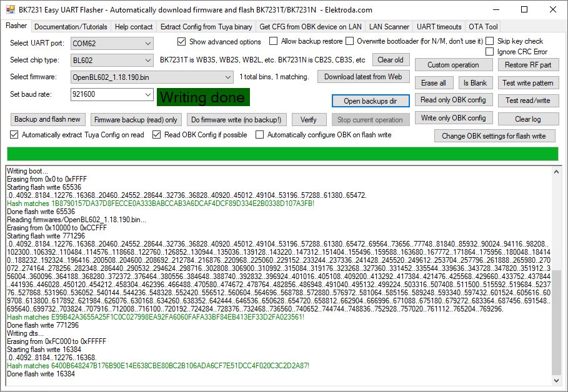Click the green progress bar
Screen dimensions: 568x392
282,154
